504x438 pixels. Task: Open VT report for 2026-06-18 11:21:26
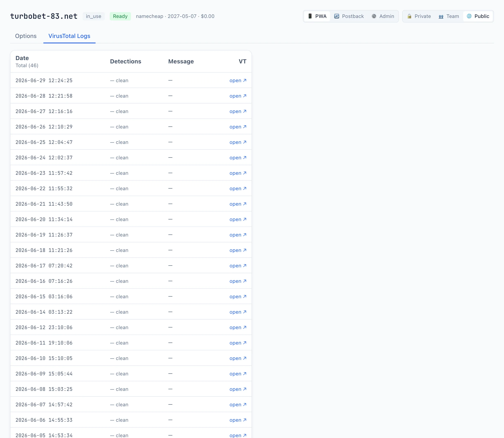pyautogui.click(x=238, y=250)
